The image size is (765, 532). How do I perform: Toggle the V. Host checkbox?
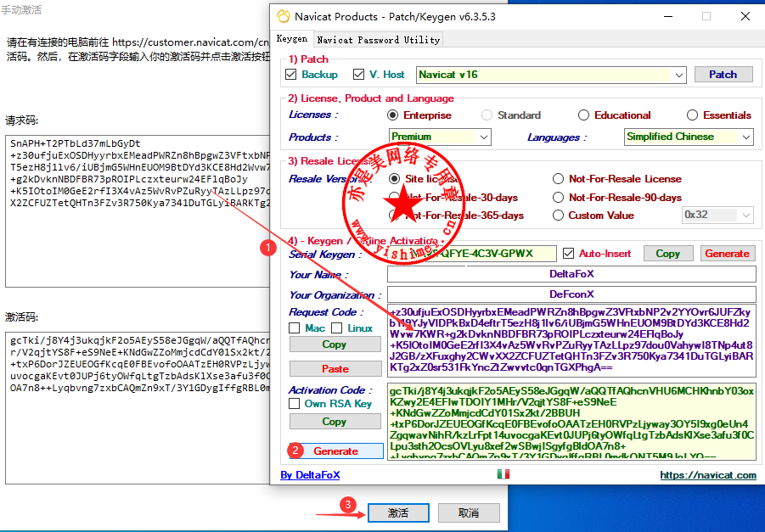pos(358,74)
